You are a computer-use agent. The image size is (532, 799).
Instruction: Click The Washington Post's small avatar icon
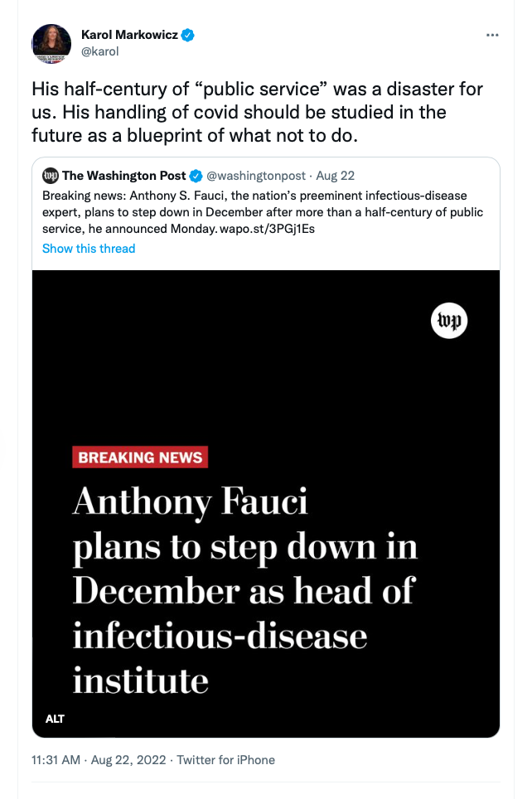pyautogui.click(x=51, y=176)
